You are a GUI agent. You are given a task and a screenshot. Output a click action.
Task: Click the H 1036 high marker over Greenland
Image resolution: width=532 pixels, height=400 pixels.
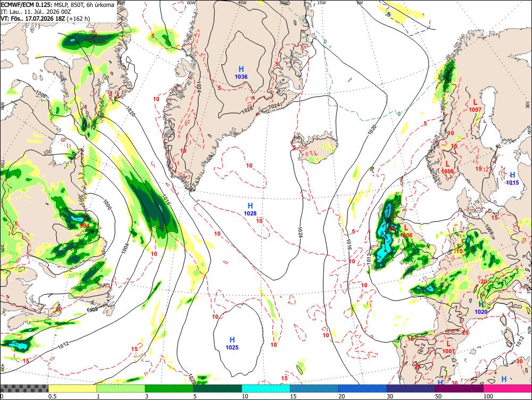click(241, 72)
